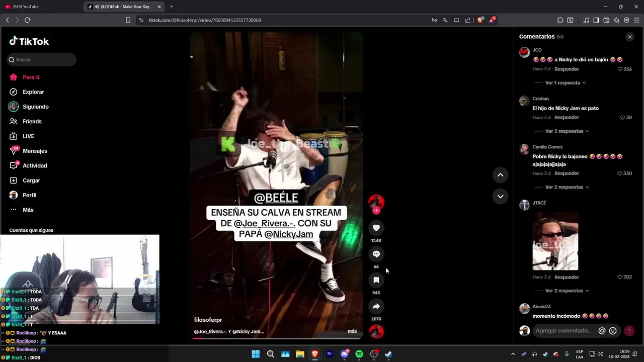This screenshot has width=644, height=362.
Task: Save video with bookmark icon
Action: pos(376,280)
